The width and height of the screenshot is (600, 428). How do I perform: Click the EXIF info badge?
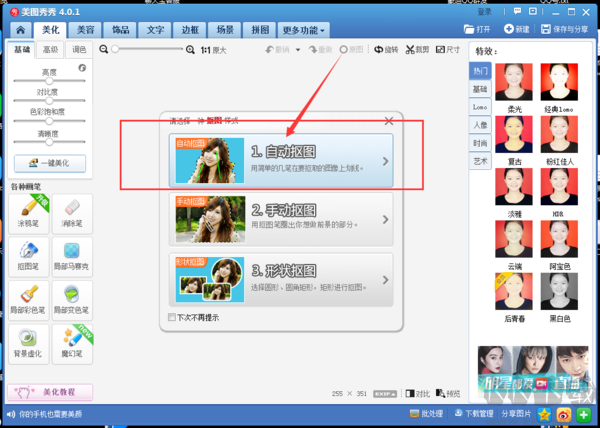tap(385, 394)
